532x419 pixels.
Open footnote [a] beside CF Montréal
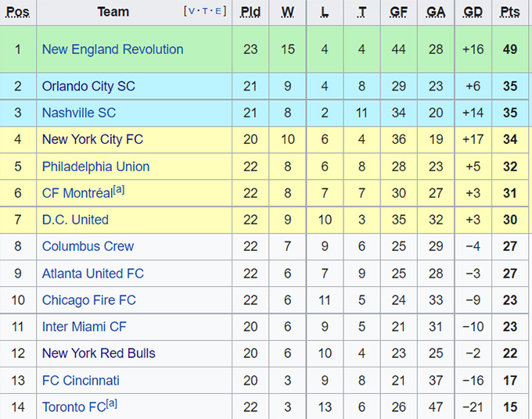tap(119, 190)
